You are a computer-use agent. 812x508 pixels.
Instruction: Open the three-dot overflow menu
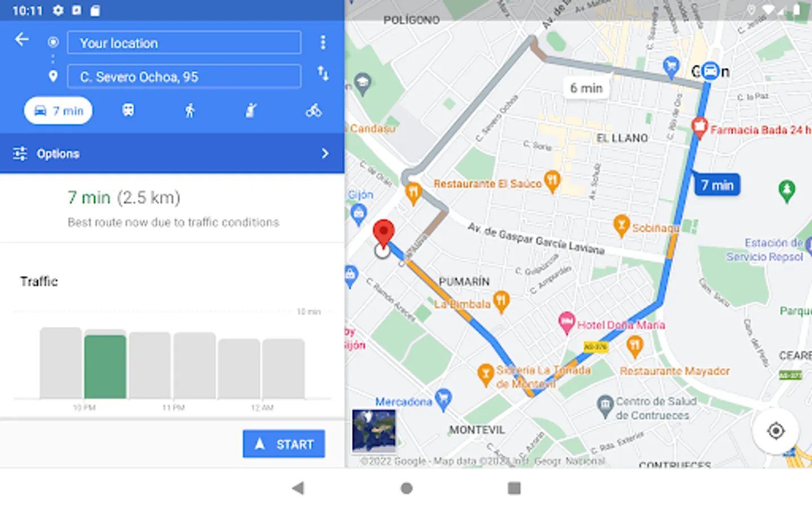pyautogui.click(x=323, y=42)
